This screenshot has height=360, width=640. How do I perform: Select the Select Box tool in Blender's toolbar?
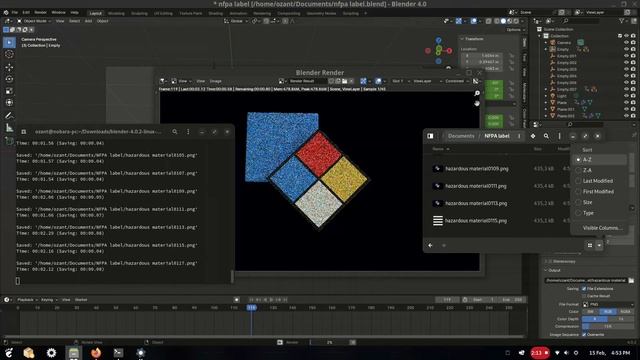pos(9,42)
